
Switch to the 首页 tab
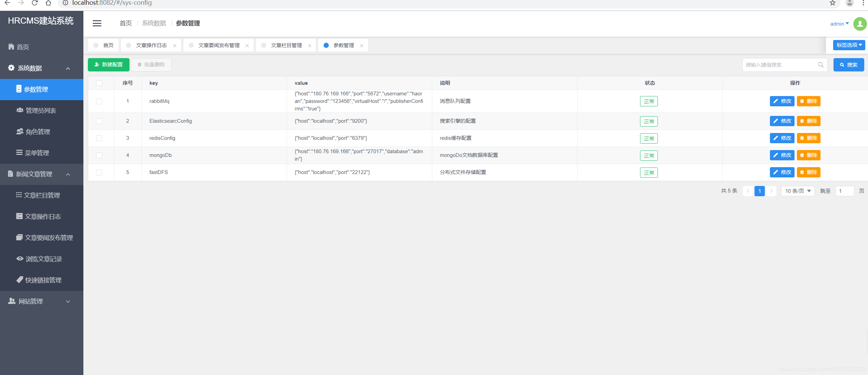pos(104,45)
